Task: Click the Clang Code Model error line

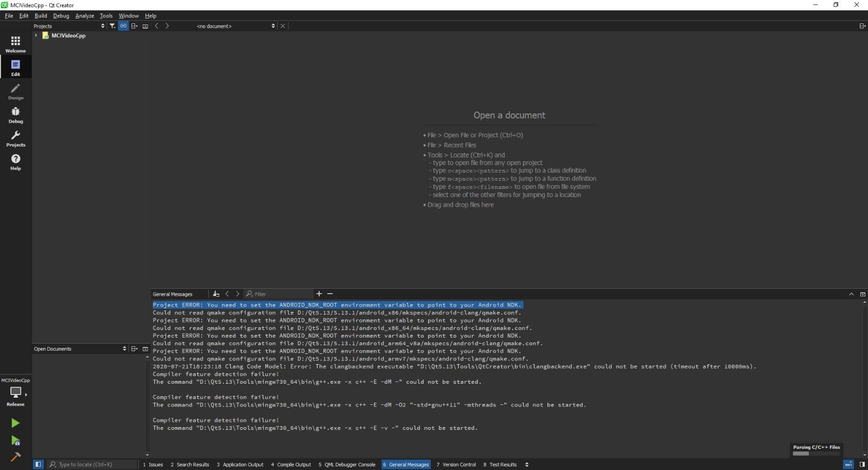Action: (x=455, y=366)
